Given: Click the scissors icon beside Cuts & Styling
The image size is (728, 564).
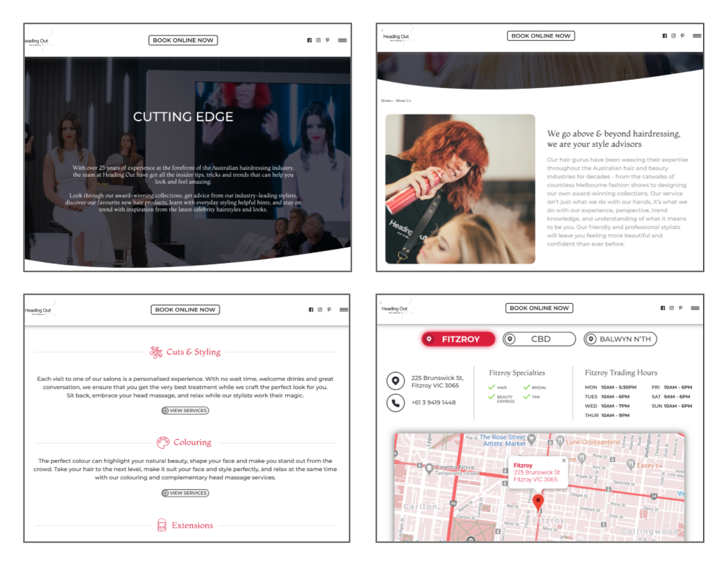Looking at the screenshot, I should pos(156,352).
